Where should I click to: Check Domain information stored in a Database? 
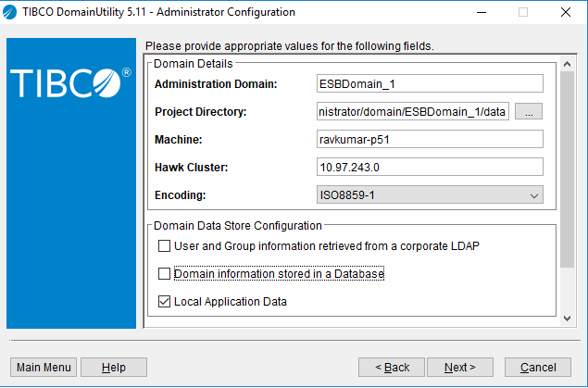tap(165, 274)
